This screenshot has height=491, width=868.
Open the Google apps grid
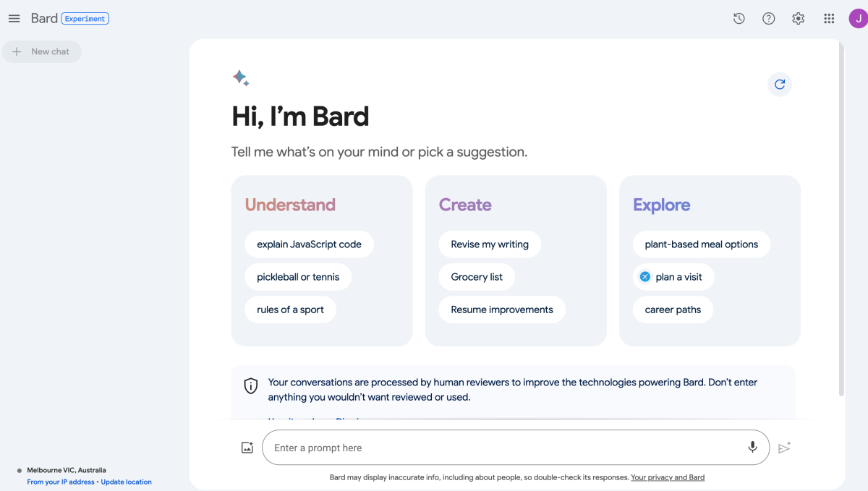pyautogui.click(x=829, y=19)
